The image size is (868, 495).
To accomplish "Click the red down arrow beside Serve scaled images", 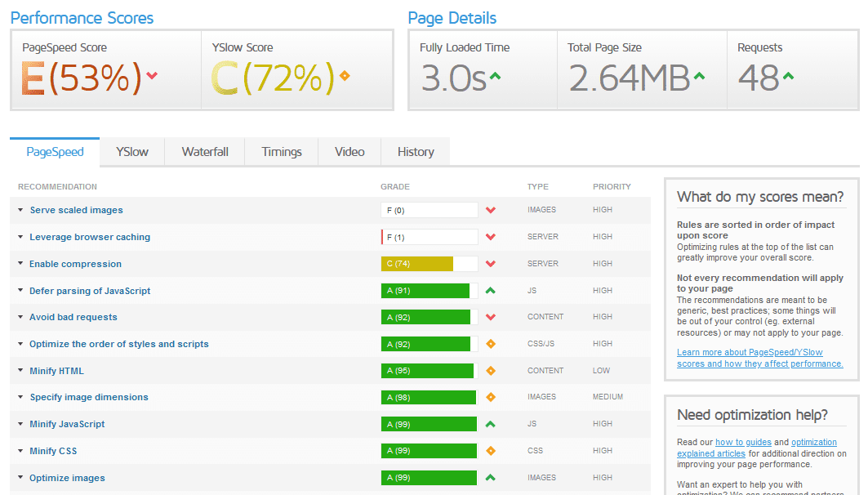I will point(490,209).
